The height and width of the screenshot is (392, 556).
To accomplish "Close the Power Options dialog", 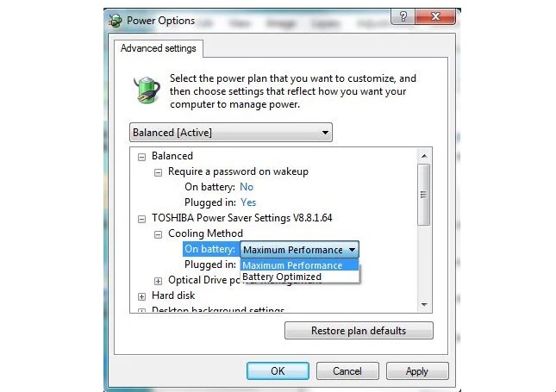I will pyautogui.click(x=435, y=16).
